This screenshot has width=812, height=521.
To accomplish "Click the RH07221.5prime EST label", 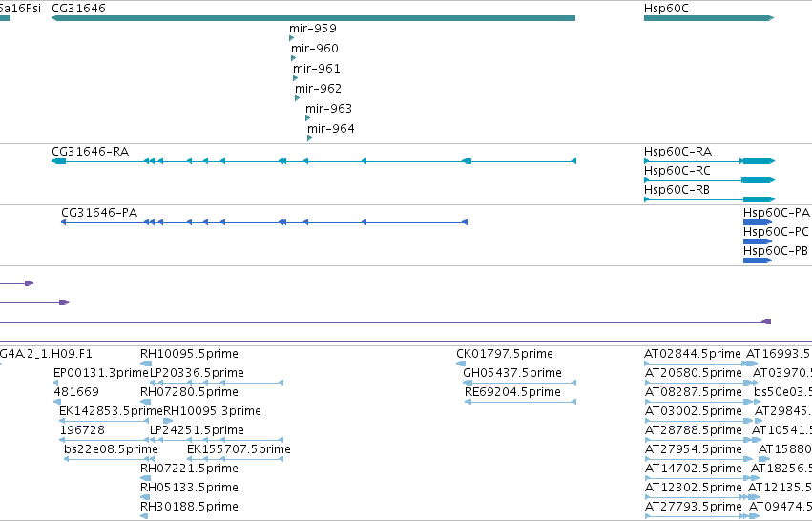I will (190, 469).
